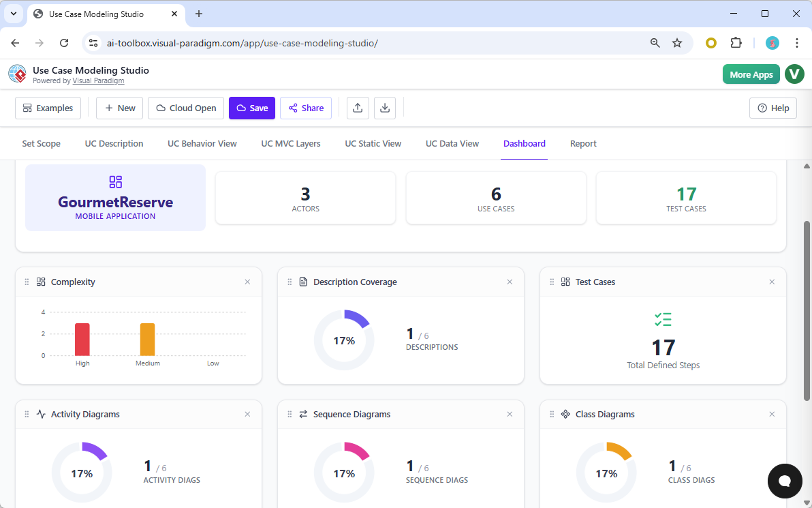Close the Complexity widget

[x=247, y=281]
